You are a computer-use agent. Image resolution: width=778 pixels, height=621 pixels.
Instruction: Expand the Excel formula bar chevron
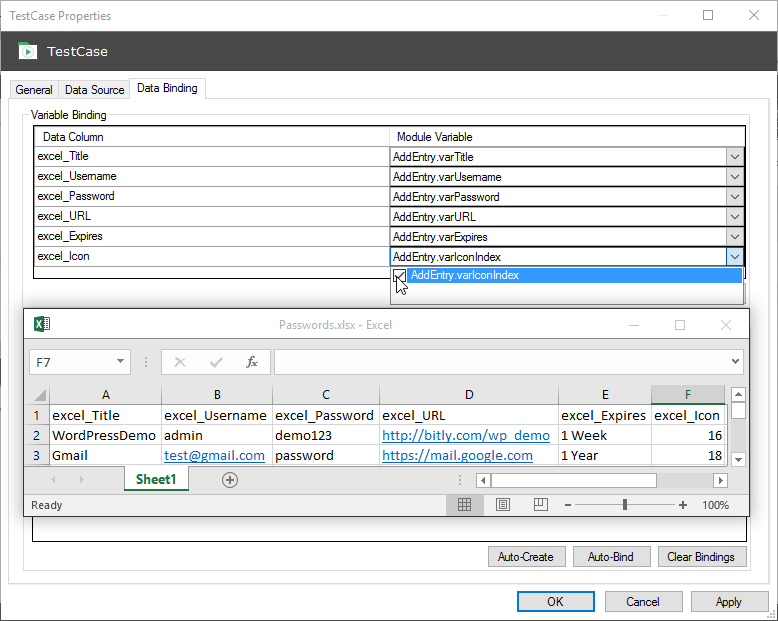[x=735, y=362]
